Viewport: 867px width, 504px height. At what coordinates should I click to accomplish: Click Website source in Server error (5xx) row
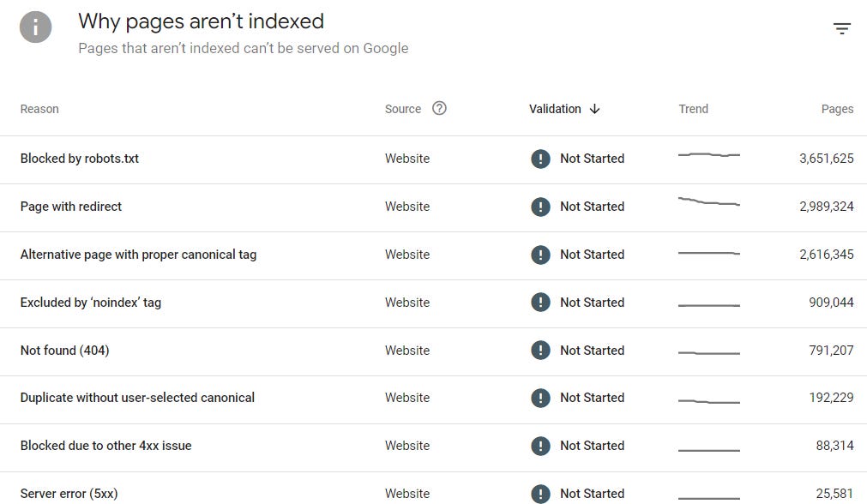(407, 494)
